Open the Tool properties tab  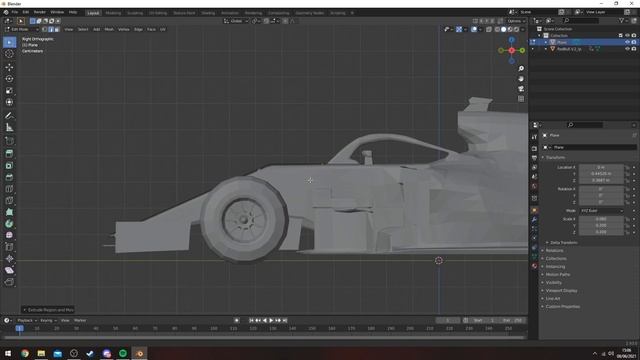click(x=534, y=138)
